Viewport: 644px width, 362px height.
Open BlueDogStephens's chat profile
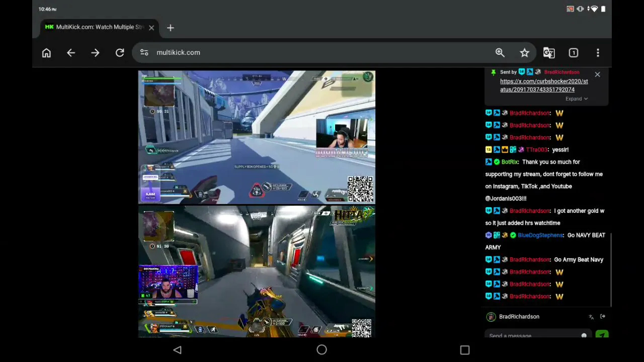pyautogui.click(x=540, y=235)
